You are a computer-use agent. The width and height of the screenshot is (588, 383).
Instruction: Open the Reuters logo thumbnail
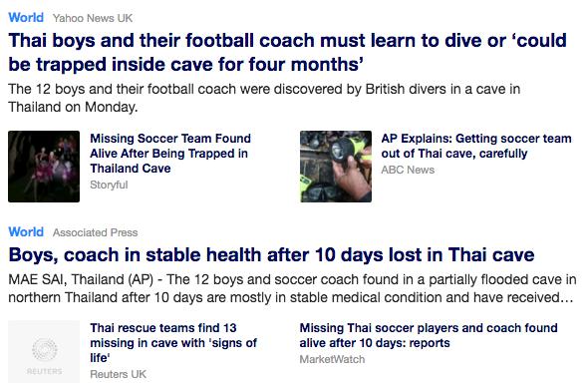click(x=44, y=352)
